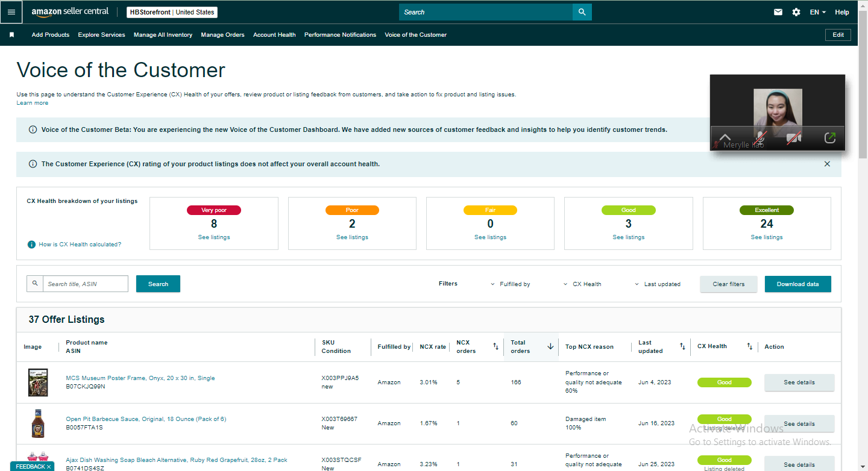Click the Download data button
The width and height of the screenshot is (868, 471).
(798, 284)
